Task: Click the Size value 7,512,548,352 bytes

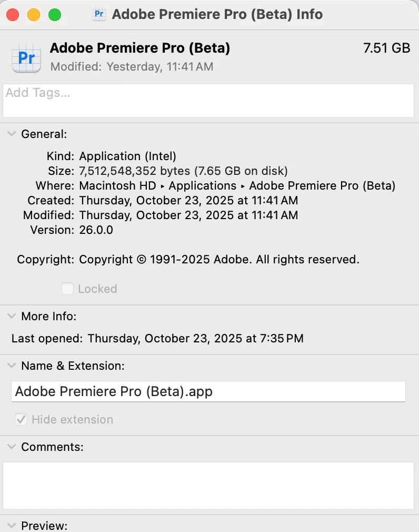Action: click(183, 171)
